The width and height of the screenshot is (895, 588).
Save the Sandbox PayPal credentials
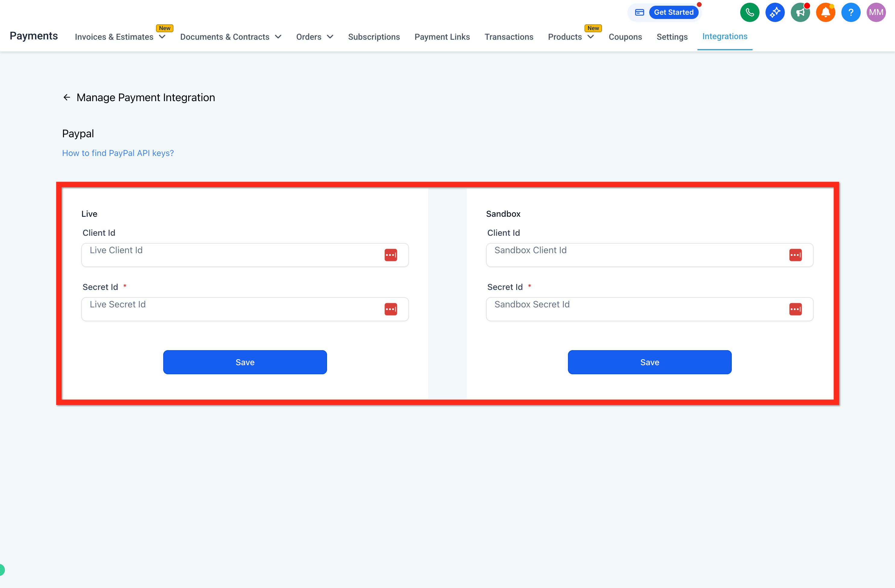[x=650, y=362]
